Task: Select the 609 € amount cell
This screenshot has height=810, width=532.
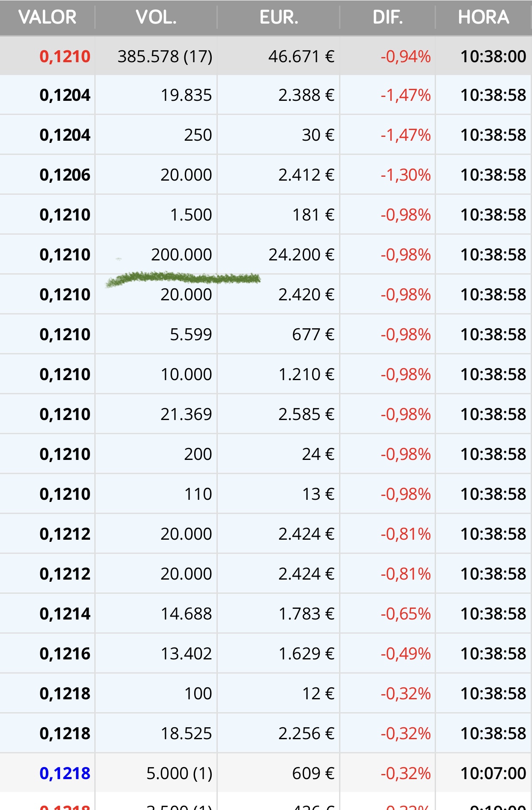Action: point(313,773)
